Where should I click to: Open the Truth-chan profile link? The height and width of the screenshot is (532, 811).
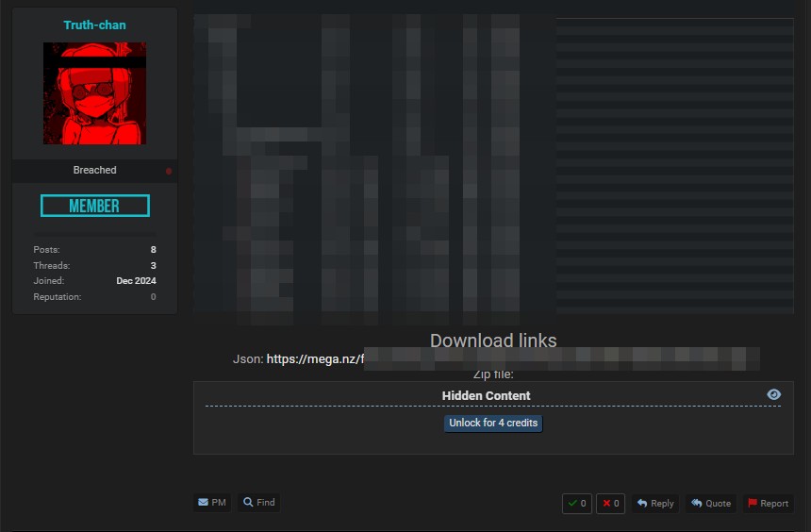pos(94,25)
